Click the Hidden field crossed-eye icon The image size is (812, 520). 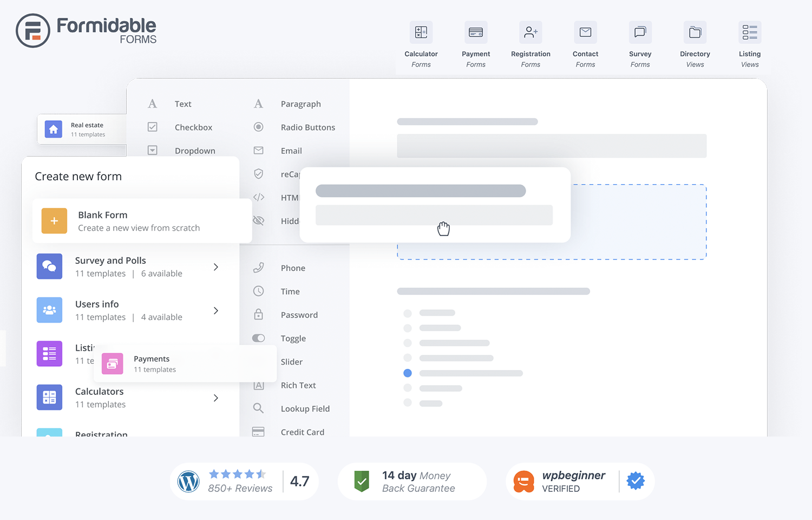tap(259, 220)
